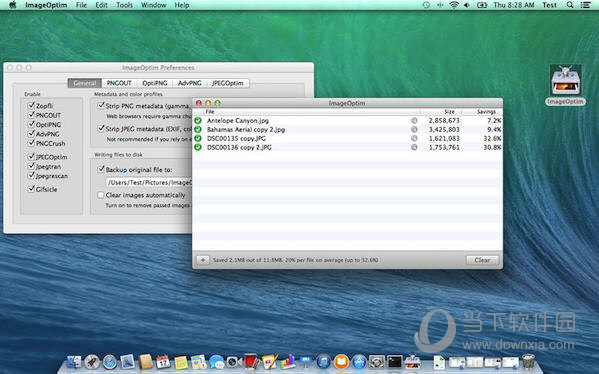Toggle the Jpegrescan checkbox
Image resolution: width=599 pixels, height=374 pixels.
click(31, 176)
